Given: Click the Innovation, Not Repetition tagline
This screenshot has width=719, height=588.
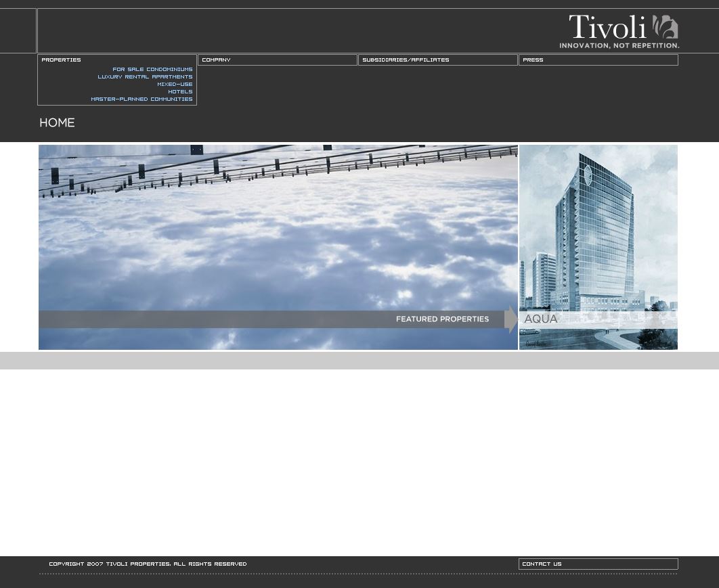Looking at the screenshot, I should click(x=619, y=45).
